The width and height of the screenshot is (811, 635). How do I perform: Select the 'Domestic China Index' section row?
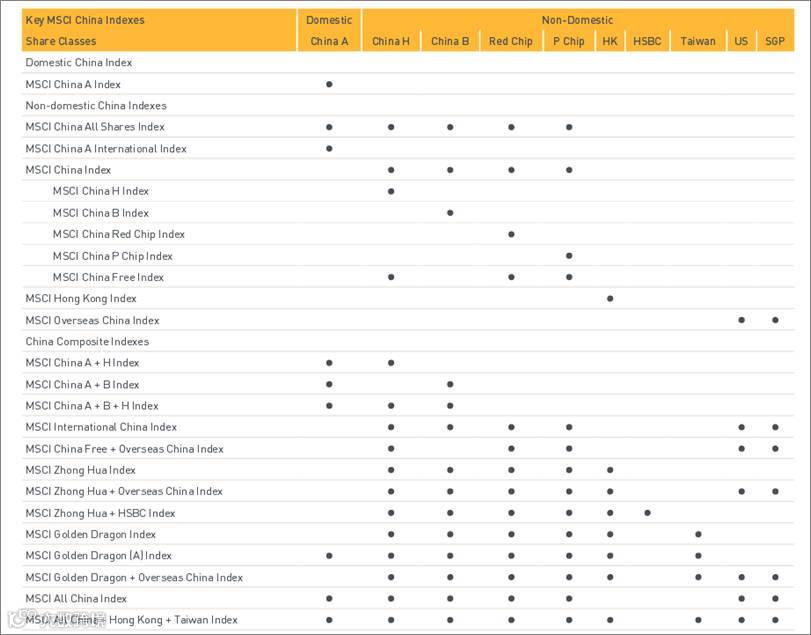(408, 63)
